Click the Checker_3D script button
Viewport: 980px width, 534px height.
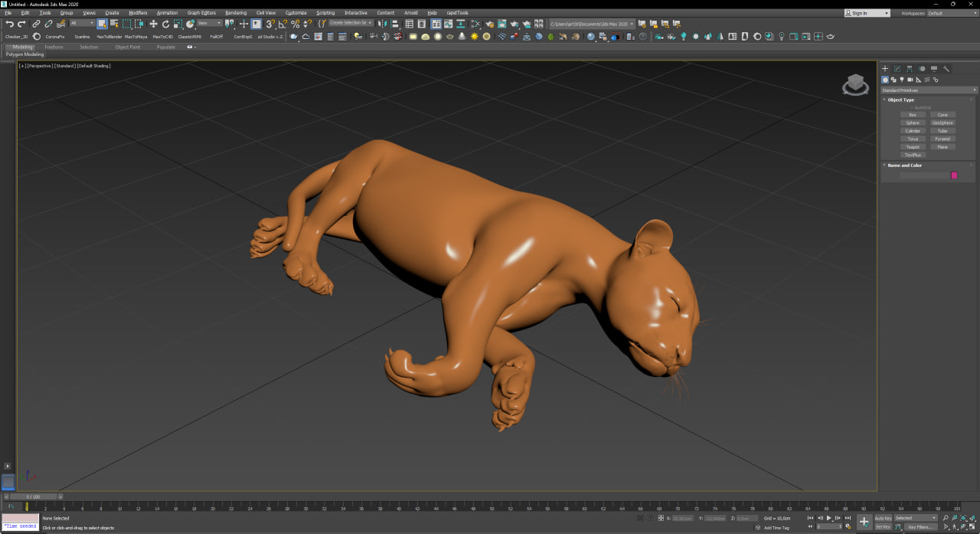pyautogui.click(x=16, y=36)
